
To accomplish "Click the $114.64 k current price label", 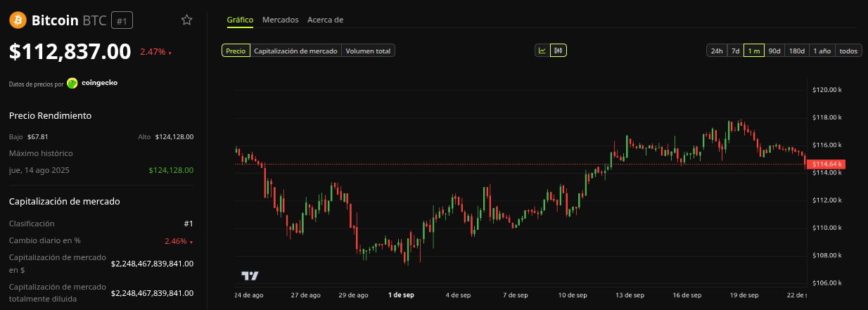I will point(825,164).
